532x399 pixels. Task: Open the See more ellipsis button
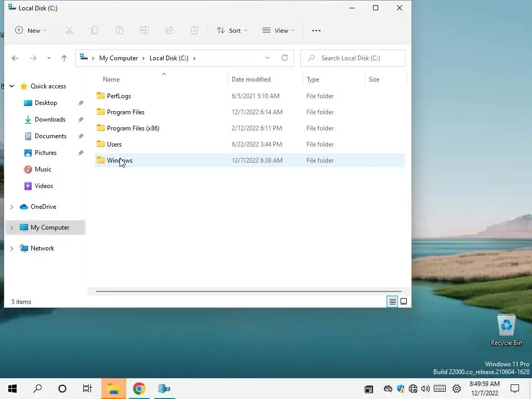click(316, 31)
